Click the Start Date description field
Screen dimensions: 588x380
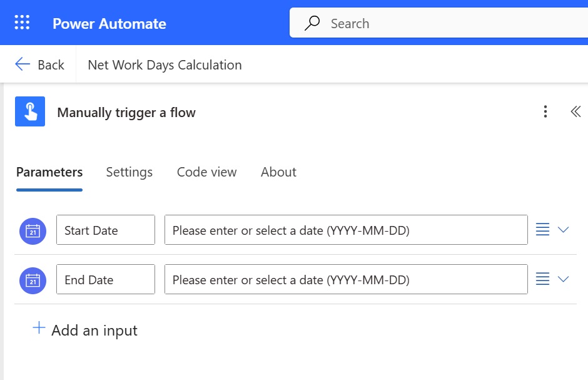346,230
